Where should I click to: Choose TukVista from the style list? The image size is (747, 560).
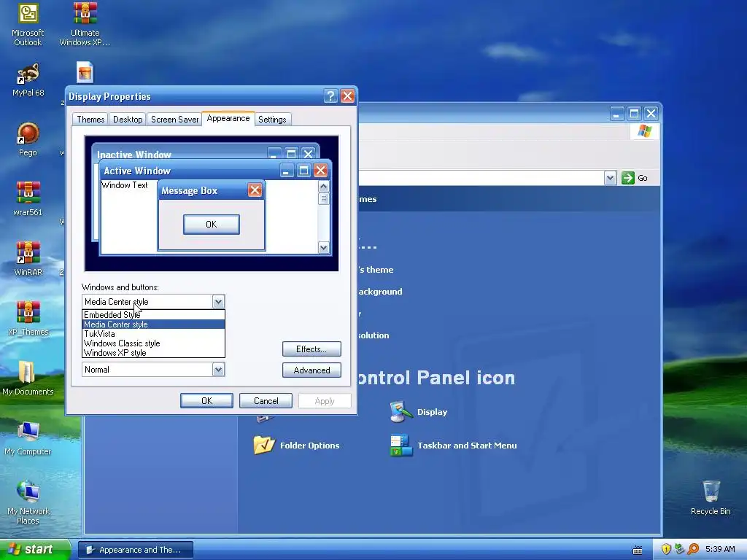tap(153, 334)
